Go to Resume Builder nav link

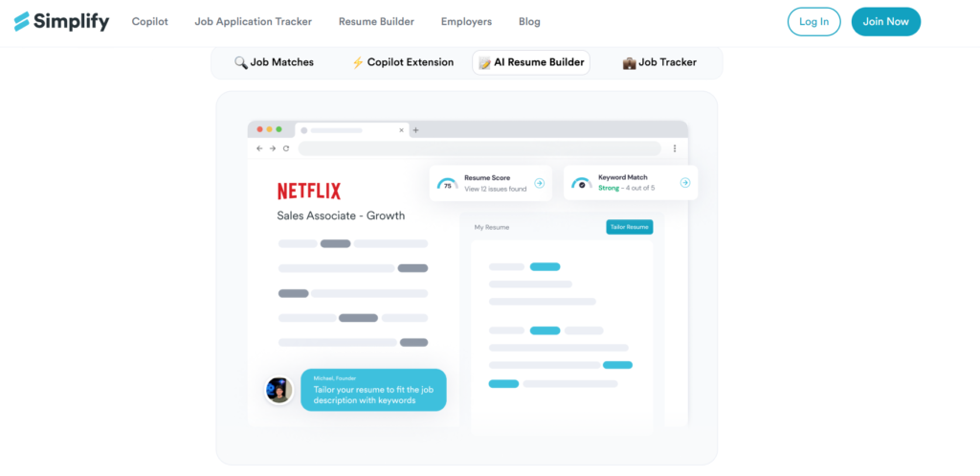[376, 21]
